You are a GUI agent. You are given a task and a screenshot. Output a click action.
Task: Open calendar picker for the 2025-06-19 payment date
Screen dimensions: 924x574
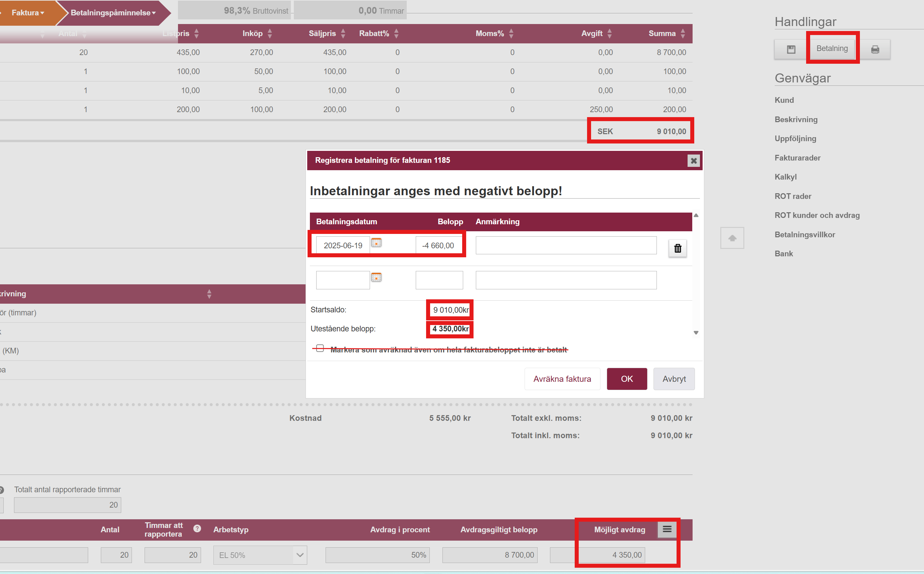click(376, 243)
